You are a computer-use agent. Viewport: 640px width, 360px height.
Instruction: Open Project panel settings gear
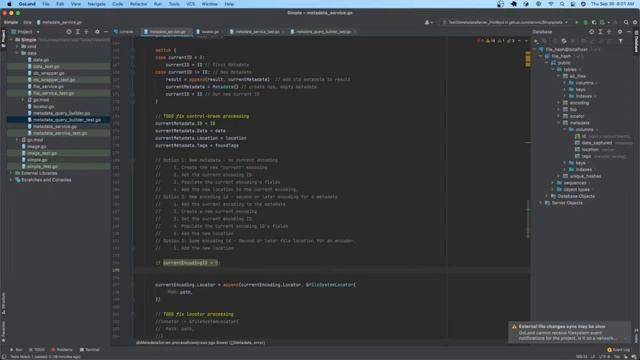pyautogui.click(x=97, y=32)
